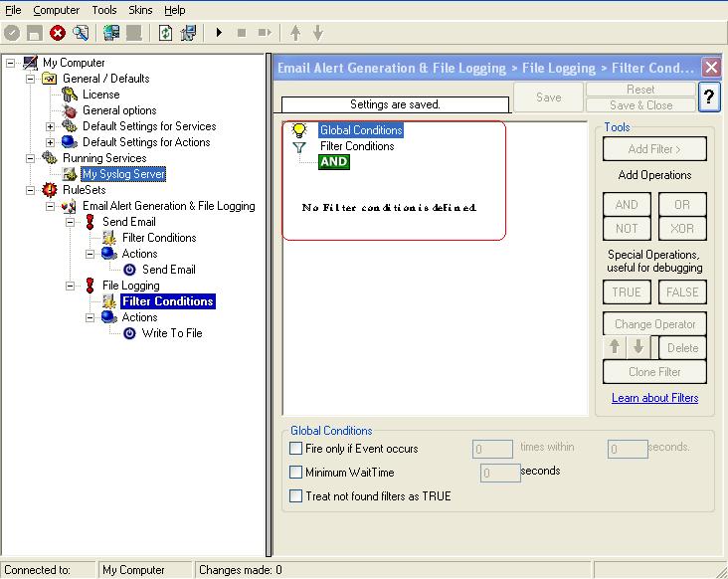This screenshot has width=728, height=579.
Task: Expand Default Settings for Actions
Action: [x=50, y=142]
